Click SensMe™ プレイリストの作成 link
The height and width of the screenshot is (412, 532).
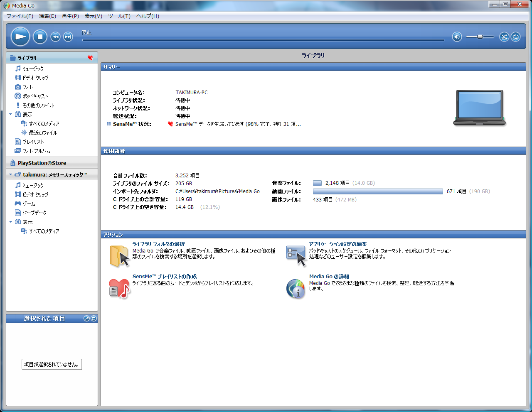tap(165, 277)
